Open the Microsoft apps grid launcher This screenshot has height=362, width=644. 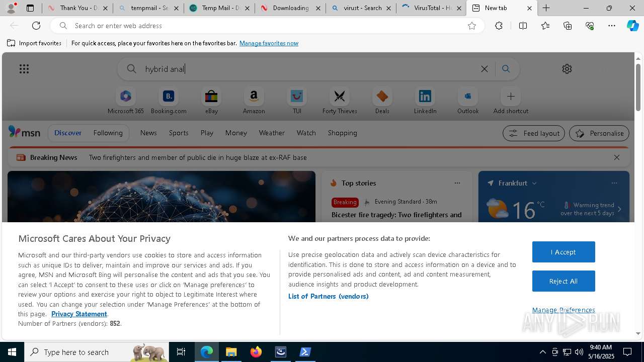pos(24,69)
